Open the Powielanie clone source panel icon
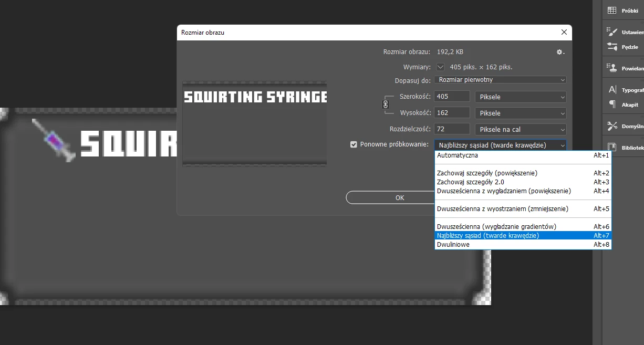644x345 pixels. (x=612, y=68)
